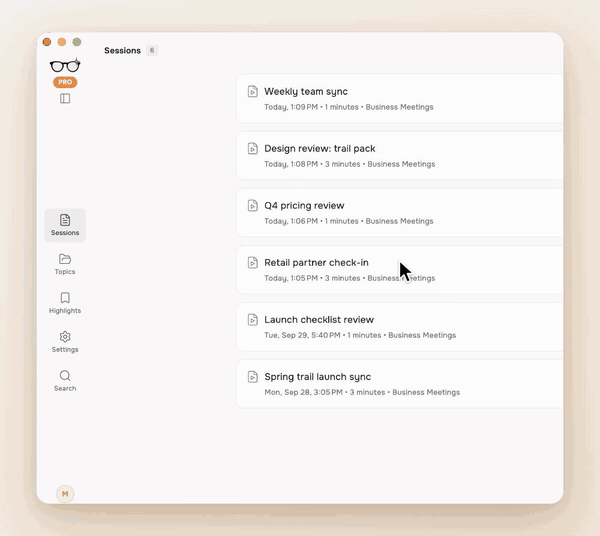Click the M user avatar
The width and height of the screenshot is (600, 536).
click(65, 494)
